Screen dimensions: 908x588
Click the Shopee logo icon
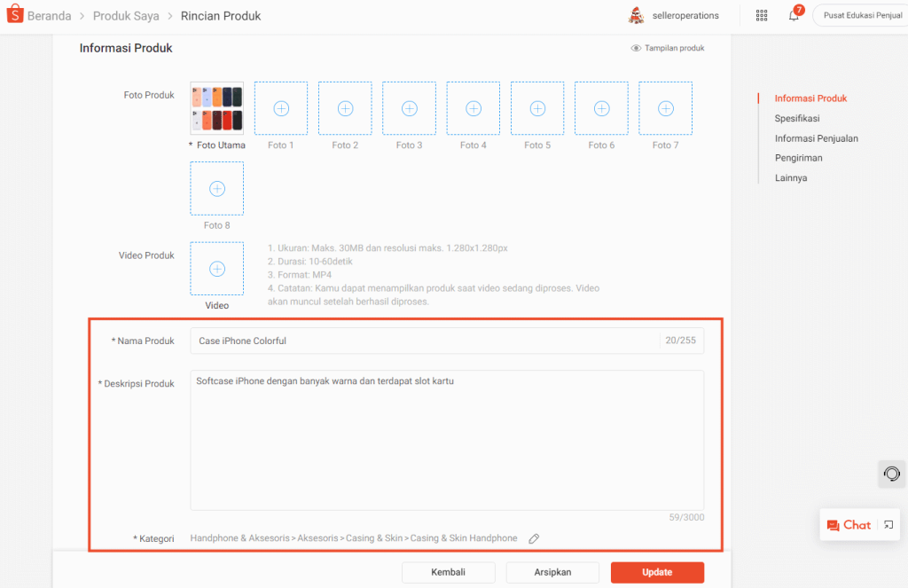pos(14,14)
